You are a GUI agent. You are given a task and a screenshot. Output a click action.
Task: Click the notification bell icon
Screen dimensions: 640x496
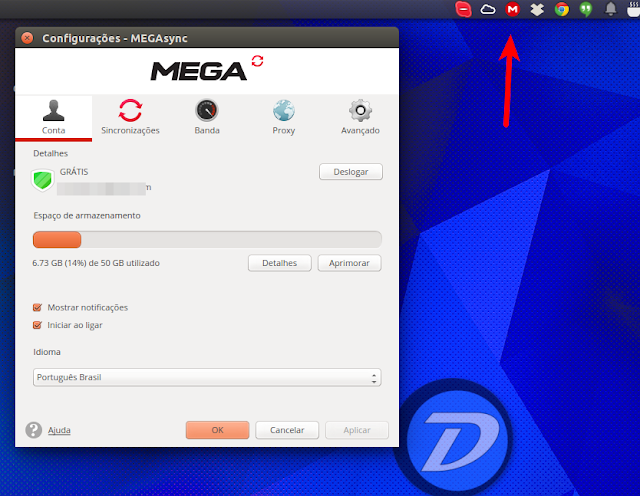tap(611, 9)
